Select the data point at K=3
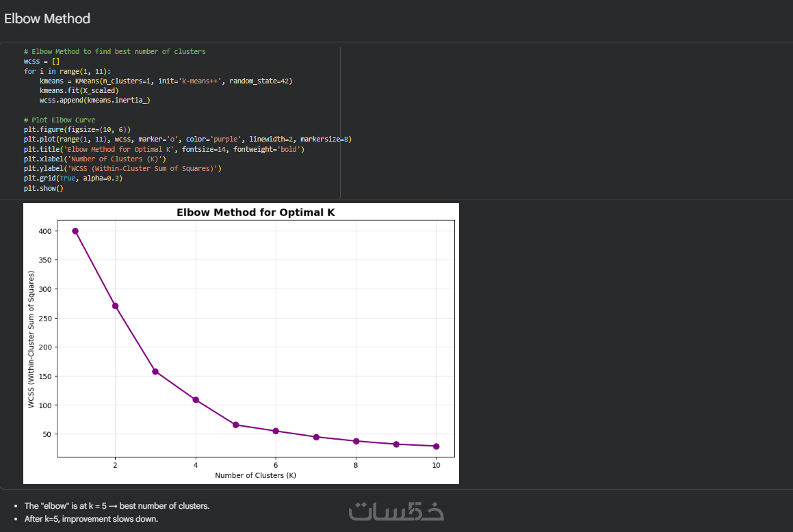 (155, 371)
